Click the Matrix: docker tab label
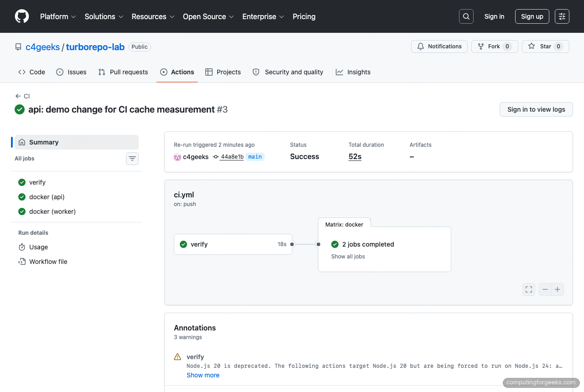Screen dimensions: 584x392 coord(344,225)
